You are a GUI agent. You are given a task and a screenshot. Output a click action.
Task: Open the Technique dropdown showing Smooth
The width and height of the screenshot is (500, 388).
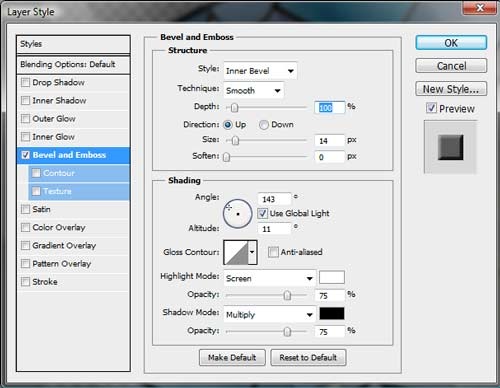254,90
